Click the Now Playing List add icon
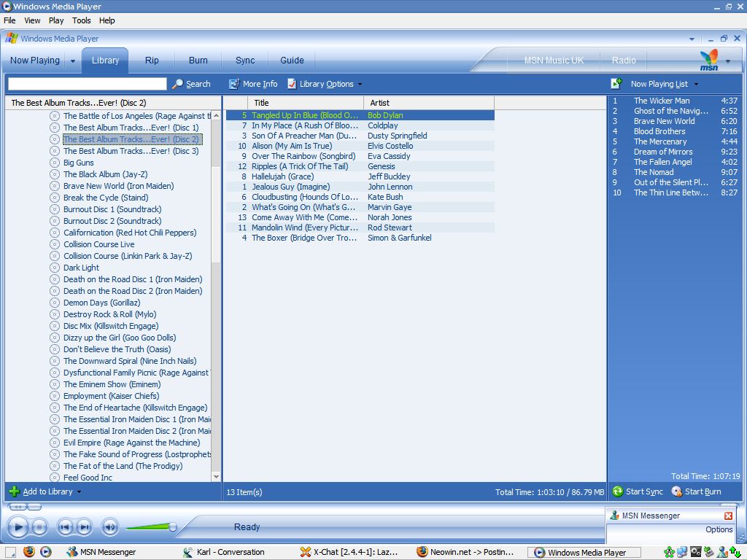Image resolution: width=747 pixels, height=560 pixels. coord(616,84)
